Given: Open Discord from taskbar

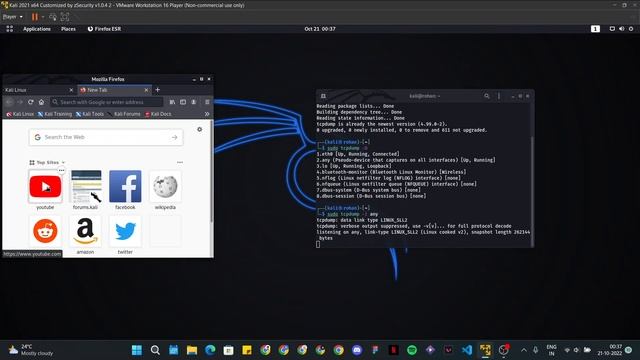Looking at the screenshot, I should pyautogui.click(x=357, y=350).
